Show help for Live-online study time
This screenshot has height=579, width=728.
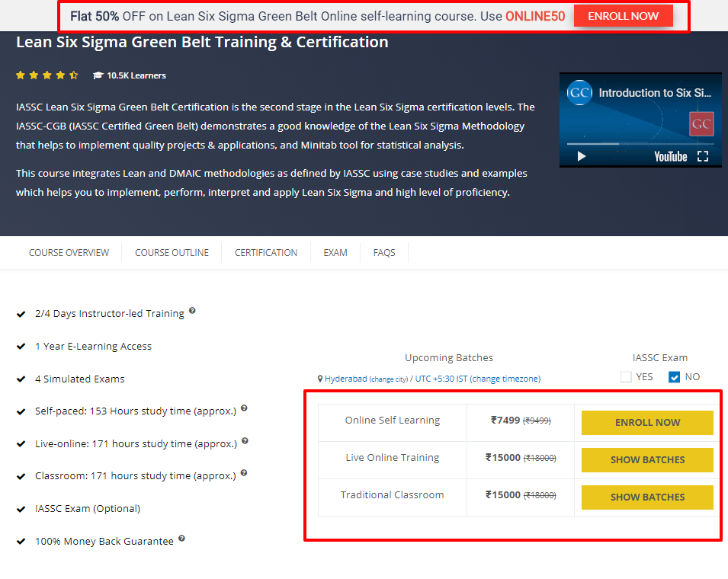click(x=245, y=440)
